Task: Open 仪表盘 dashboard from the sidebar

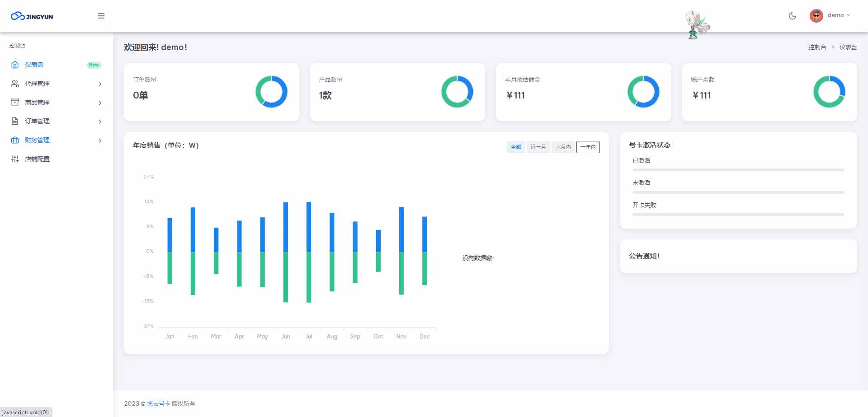Action: click(x=34, y=65)
